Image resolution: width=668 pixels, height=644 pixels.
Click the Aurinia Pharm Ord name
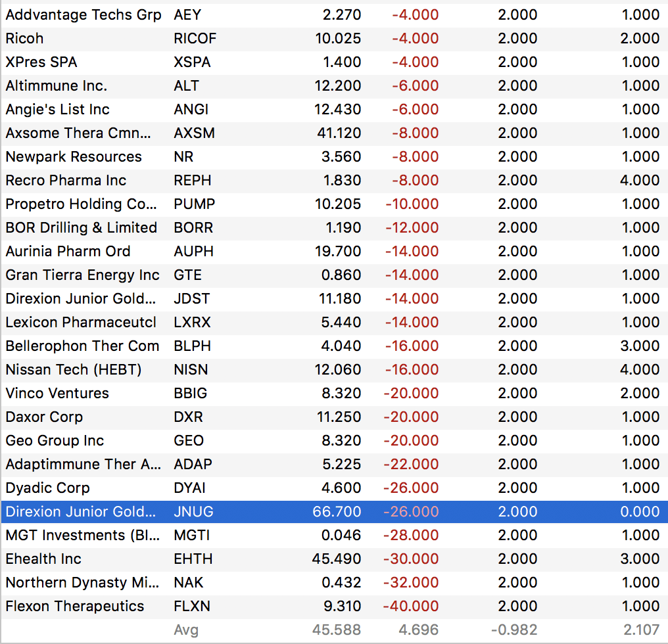pyautogui.click(x=68, y=251)
